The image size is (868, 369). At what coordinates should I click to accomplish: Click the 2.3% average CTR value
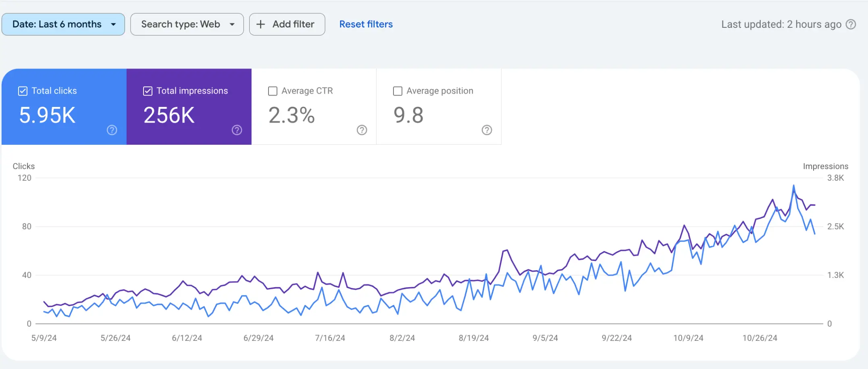click(291, 115)
